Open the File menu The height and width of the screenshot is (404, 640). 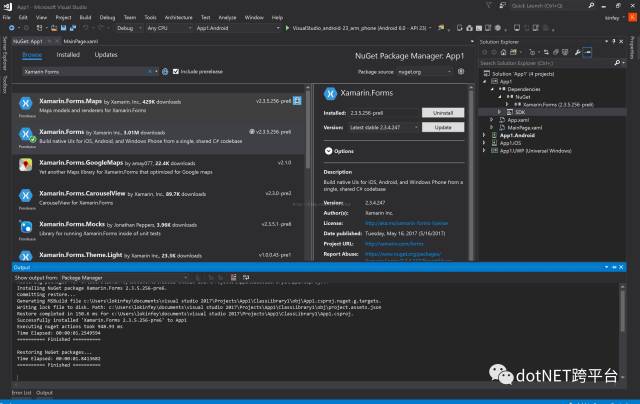pos(7,18)
